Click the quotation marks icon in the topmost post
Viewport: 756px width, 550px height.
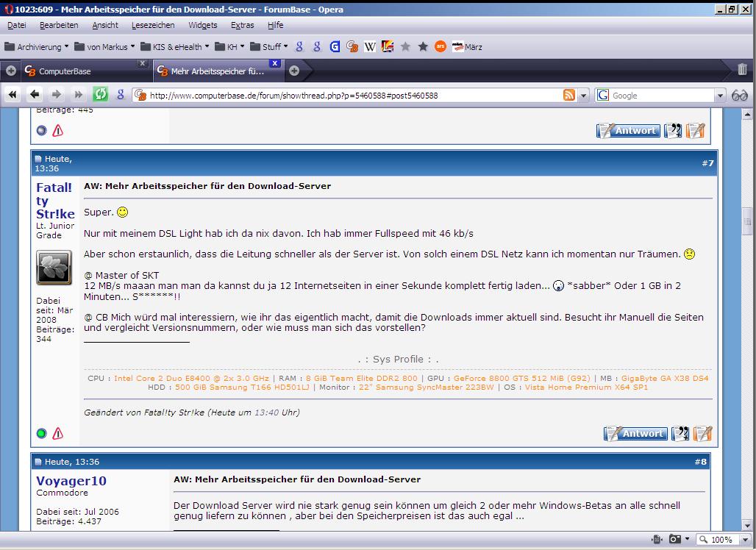(x=673, y=130)
